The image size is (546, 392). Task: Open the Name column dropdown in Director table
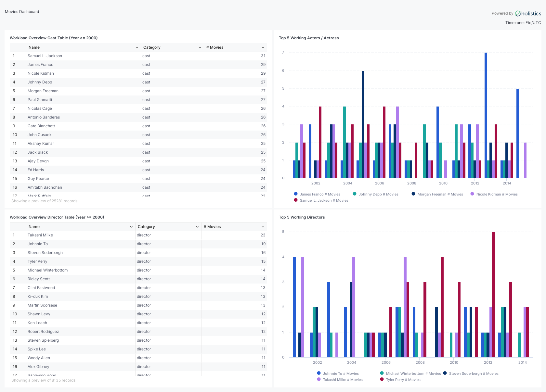click(x=131, y=227)
